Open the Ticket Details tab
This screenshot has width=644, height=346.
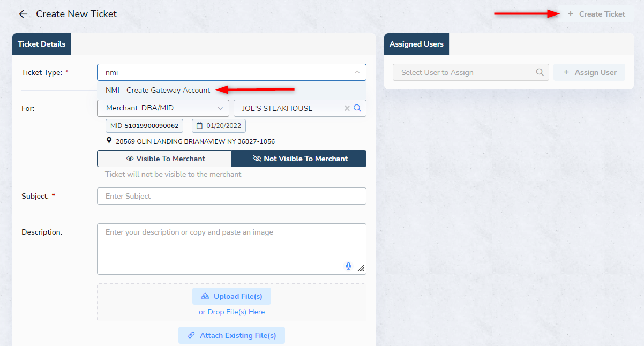coord(42,44)
